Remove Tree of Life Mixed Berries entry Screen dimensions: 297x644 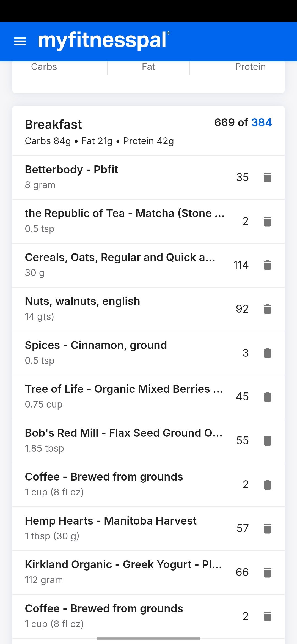pyautogui.click(x=267, y=397)
